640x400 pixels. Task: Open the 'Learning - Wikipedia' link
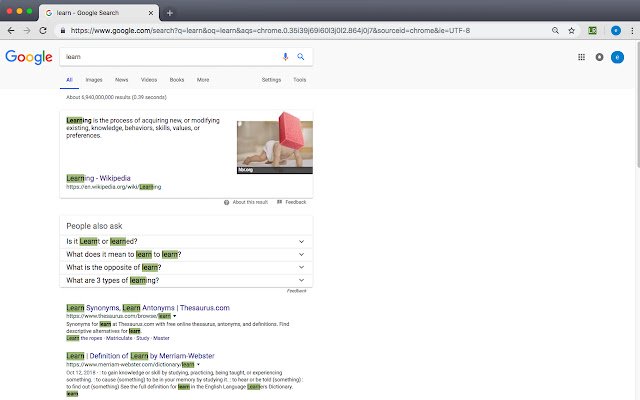click(x=98, y=178)
